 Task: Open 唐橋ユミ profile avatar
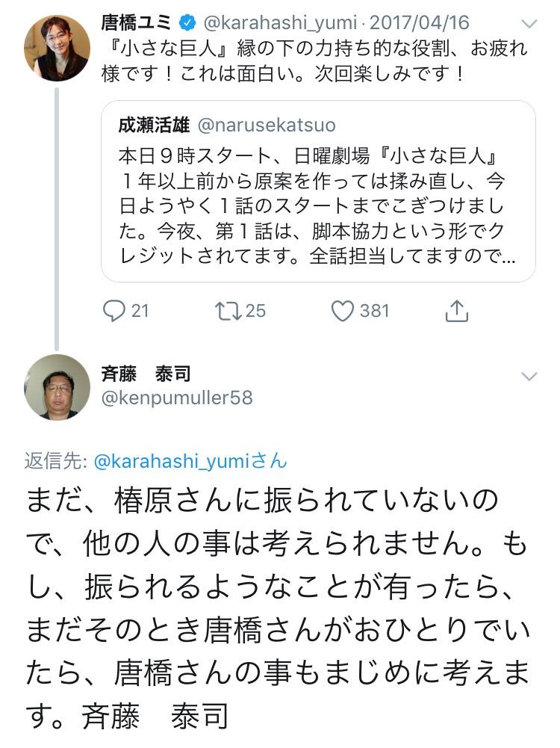57,48
